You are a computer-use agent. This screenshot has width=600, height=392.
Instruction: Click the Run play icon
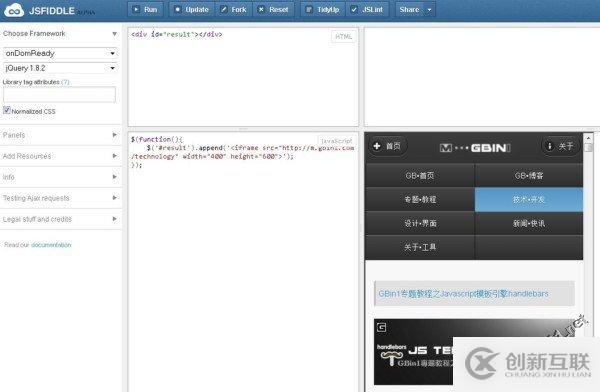coord(136,10)
